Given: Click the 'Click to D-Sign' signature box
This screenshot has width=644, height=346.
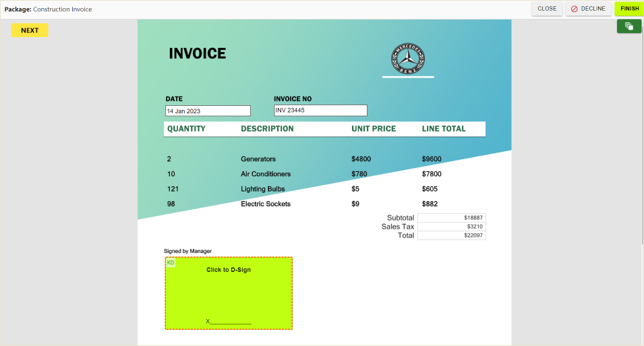Looking at the screenshot, I should pyautogui.click(x=229, y=293).
